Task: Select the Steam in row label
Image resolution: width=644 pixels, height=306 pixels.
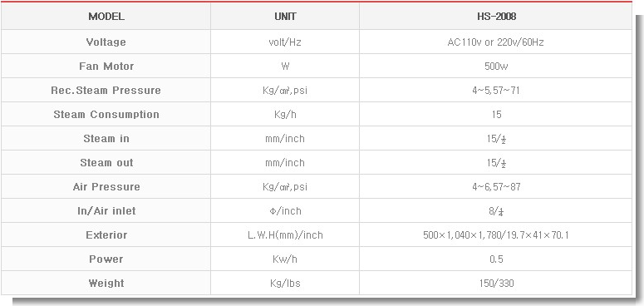Action: tap(106, 138)
